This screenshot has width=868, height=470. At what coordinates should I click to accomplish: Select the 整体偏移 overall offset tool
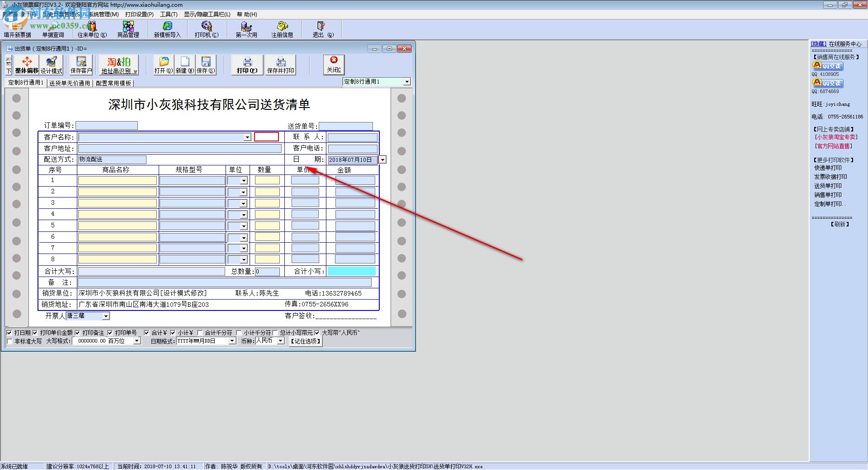tap(27, 65)
